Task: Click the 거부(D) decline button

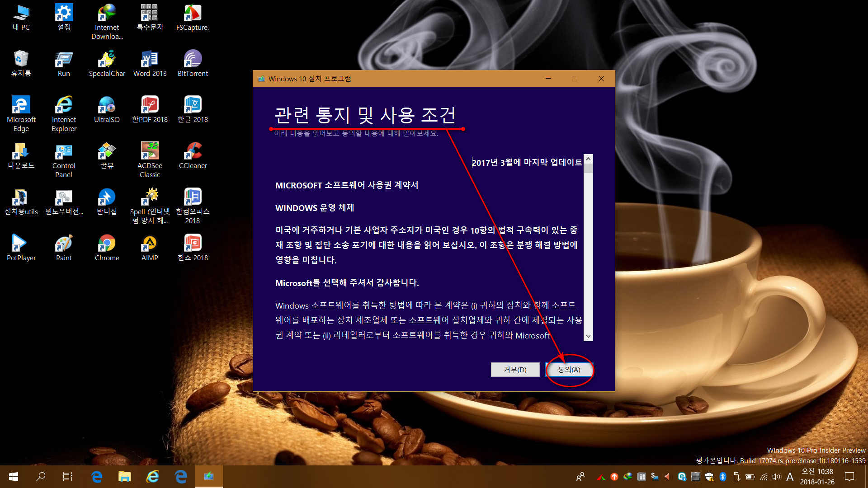Action: point(515,370)
